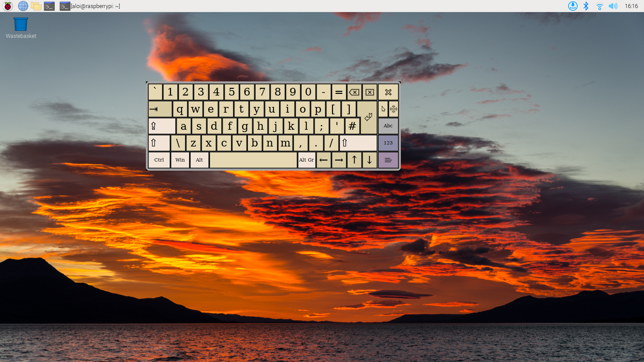Open the keyboard settings menu button
The height and width of the screenshot is (362, 644).
tap(388, 160)
